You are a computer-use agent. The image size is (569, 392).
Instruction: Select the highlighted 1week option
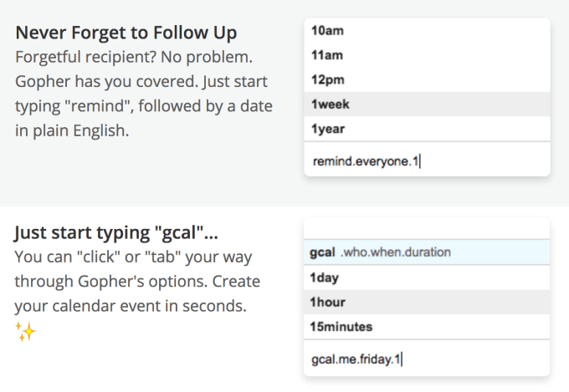330,104
